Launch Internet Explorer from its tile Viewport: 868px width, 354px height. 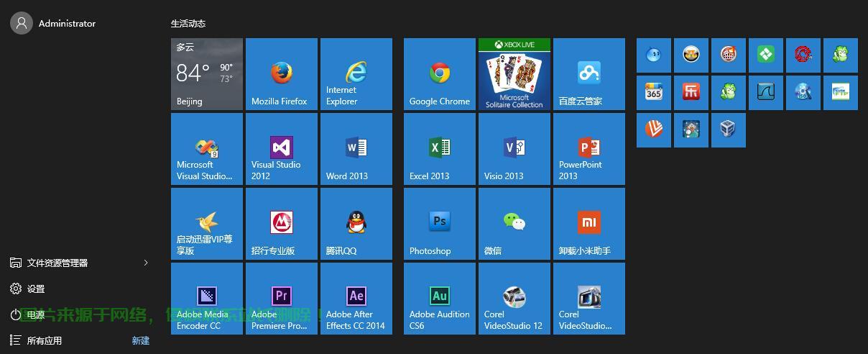click(356, 74)
